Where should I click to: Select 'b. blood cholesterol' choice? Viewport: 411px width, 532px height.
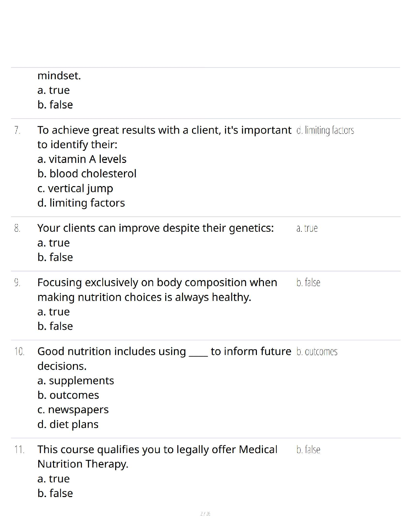(x=87, y=174)
